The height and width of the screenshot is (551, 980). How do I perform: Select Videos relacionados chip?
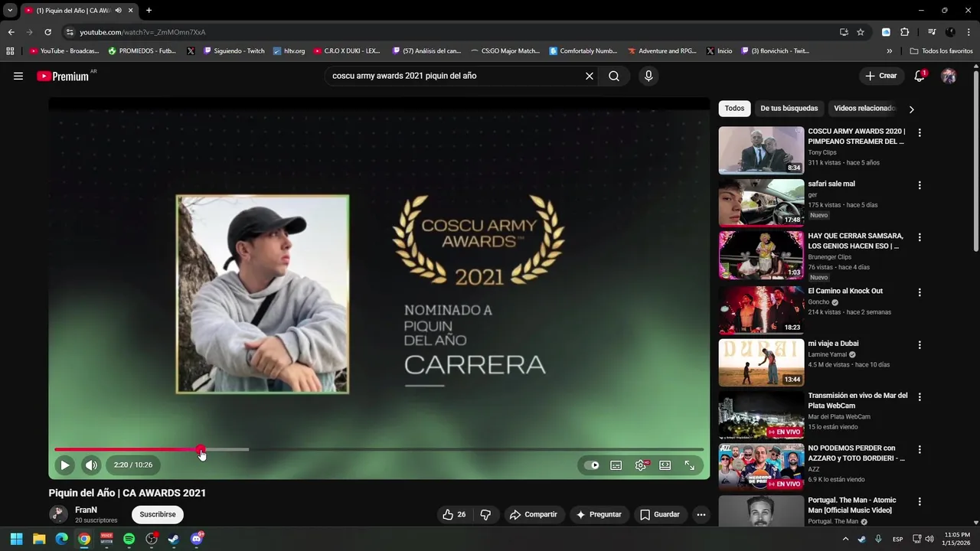coord(864,109)
